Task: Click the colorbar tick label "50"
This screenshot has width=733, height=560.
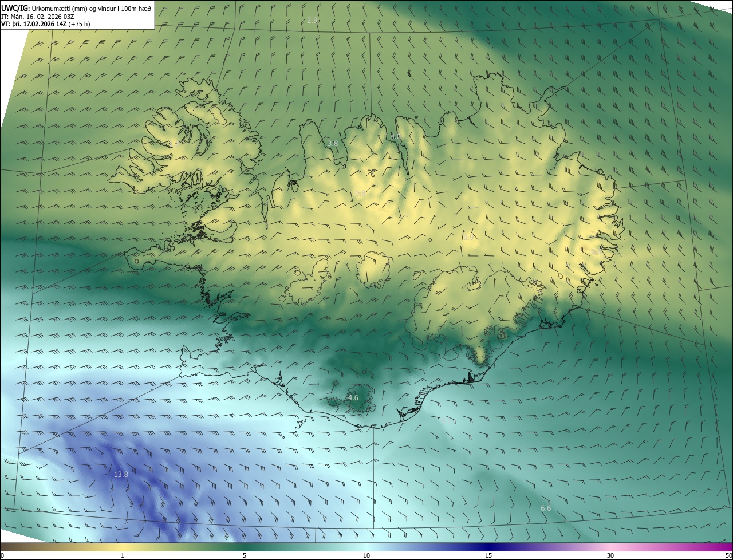Action: pos(728,555)
